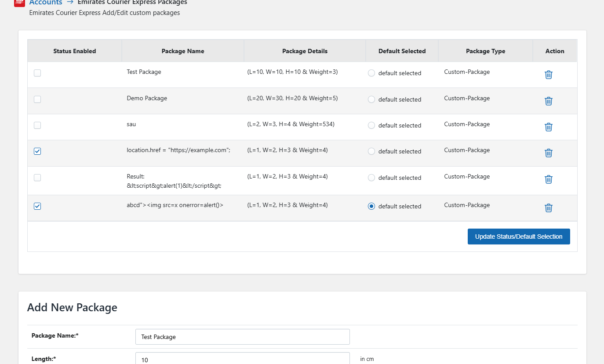Delete the abcd img src package row
Viewport: 604px width, 364px height.
[549, 208]
